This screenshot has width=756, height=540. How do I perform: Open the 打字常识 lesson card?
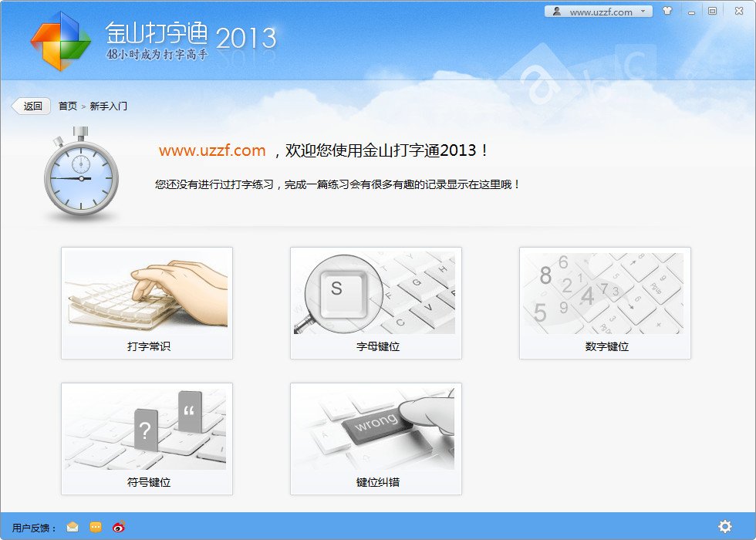click(x=147, y=302)
